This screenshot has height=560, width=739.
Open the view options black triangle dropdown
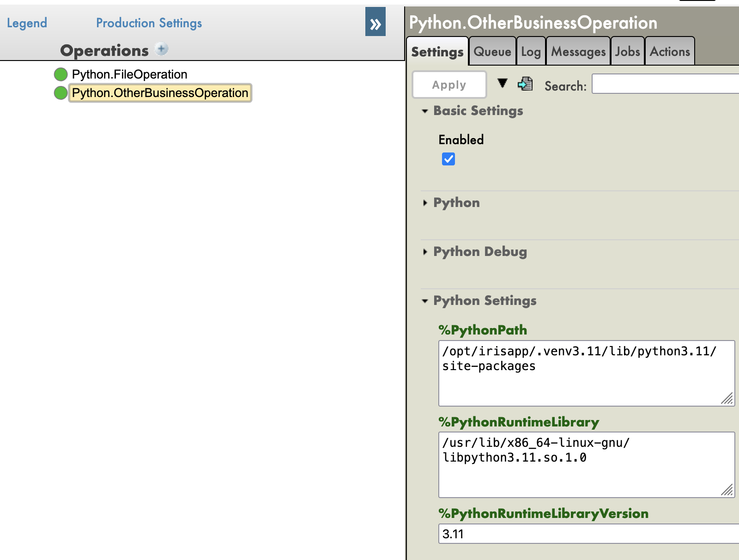[502, 83]
